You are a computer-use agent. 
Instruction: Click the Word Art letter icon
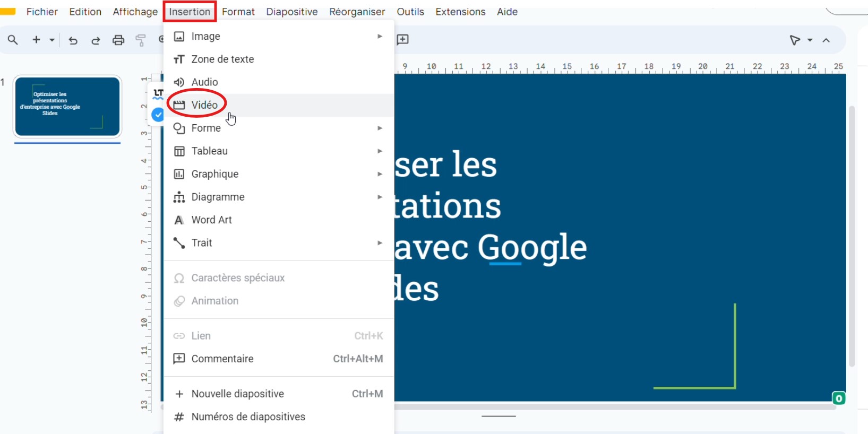click(x=179, y=220)
